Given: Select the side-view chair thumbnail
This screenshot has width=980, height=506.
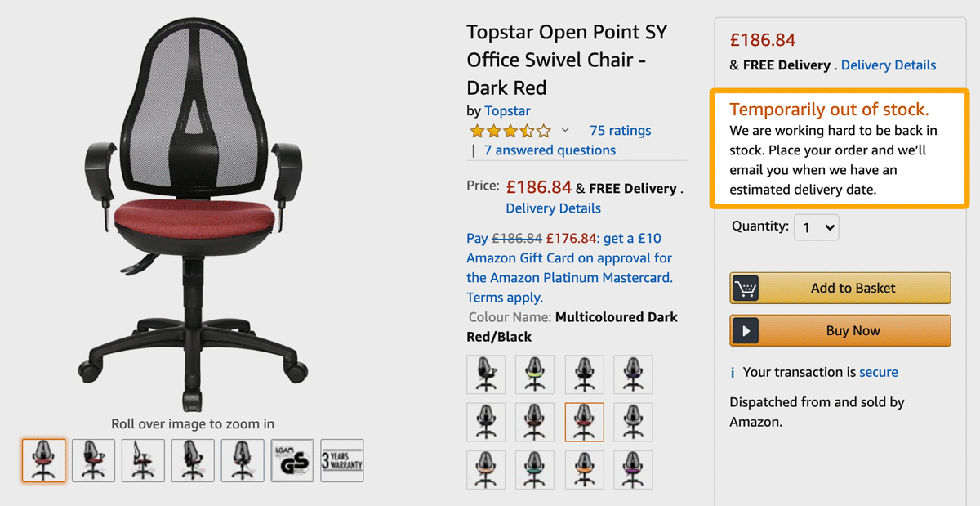Looking at the screenshot, I should click(143, 461).
